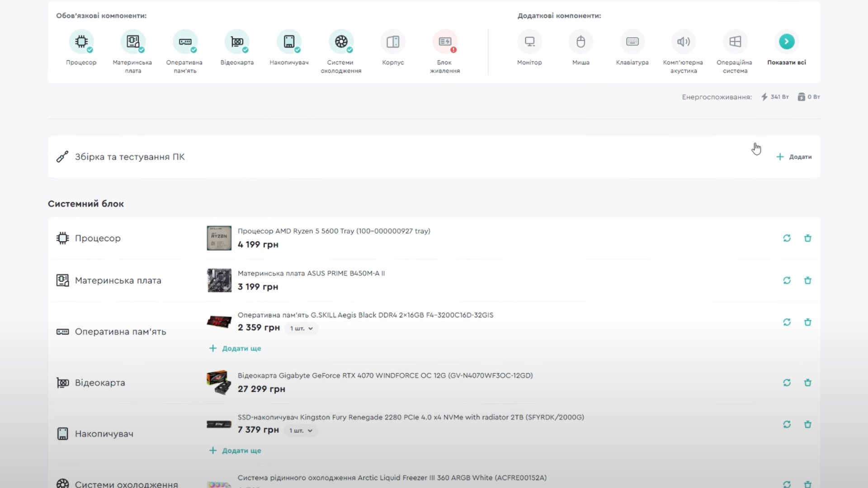Select the Системи охолодження component icon
868x488 pixels.
point(341,42)
